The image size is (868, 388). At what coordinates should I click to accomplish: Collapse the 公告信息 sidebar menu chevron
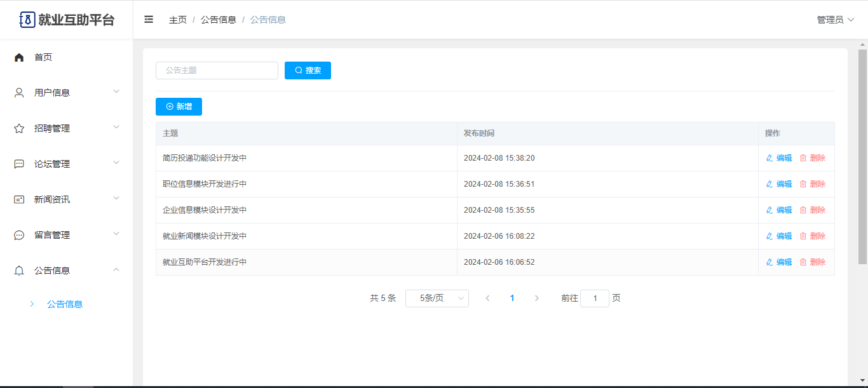click(116, 270)
